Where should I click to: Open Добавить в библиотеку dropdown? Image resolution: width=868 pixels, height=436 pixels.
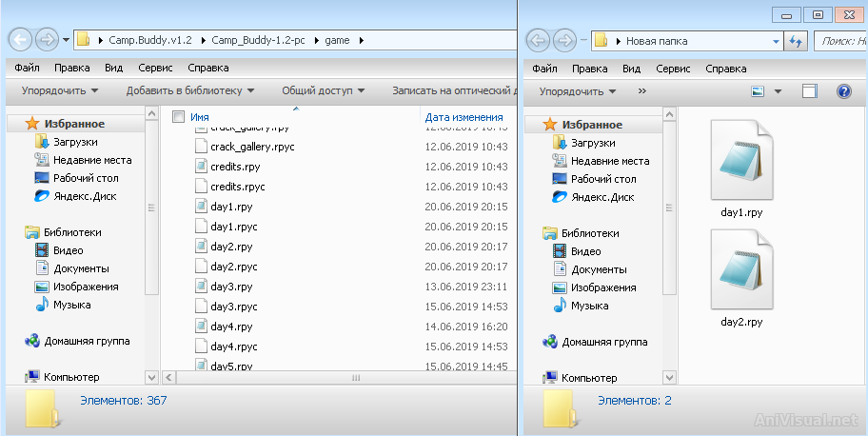pyautogui.click(x=190, y=90)
